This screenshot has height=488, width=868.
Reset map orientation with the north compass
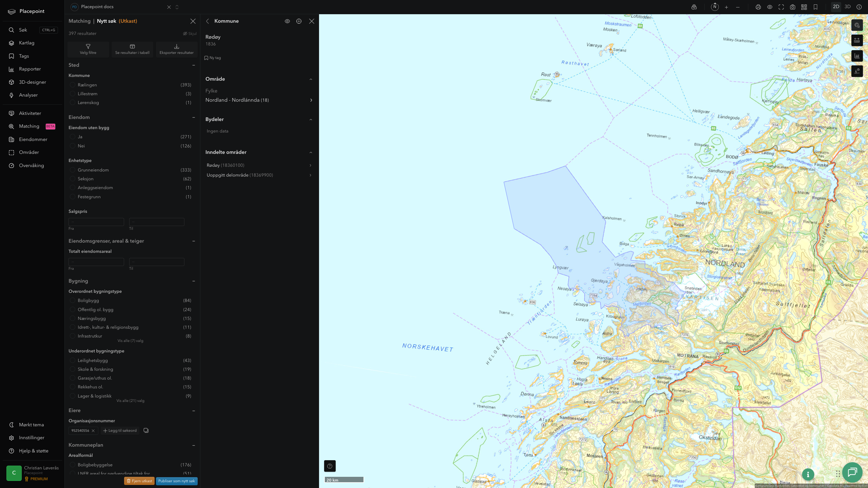[x=715, y=7]
